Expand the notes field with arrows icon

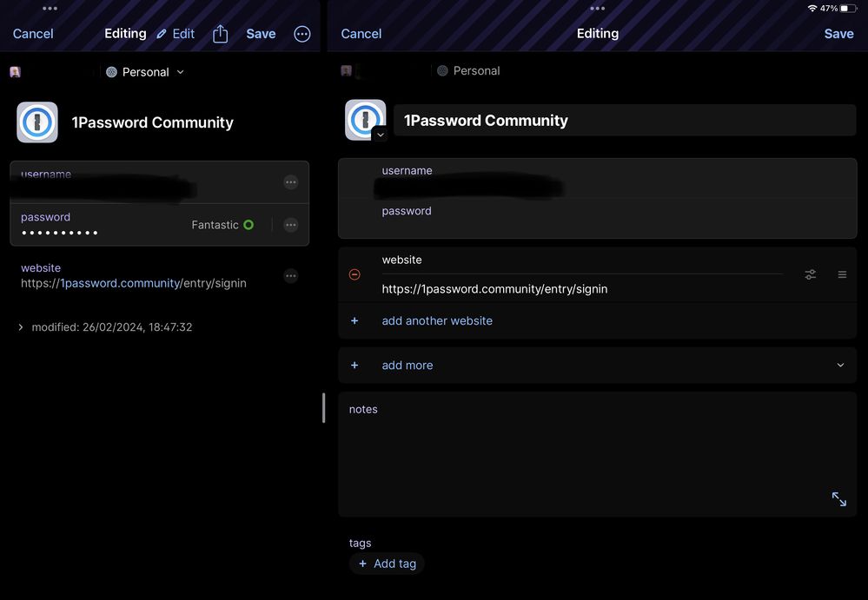[838, 499]
